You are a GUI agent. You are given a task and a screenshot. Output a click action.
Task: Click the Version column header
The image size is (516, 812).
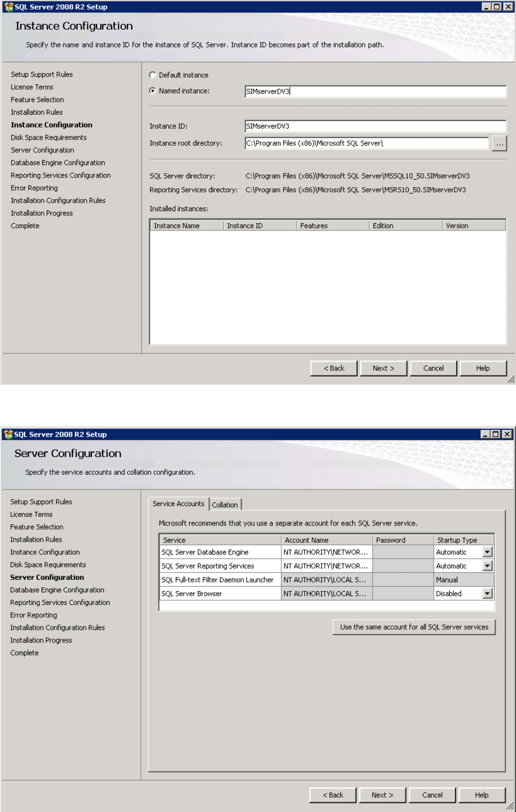point(474,226)
